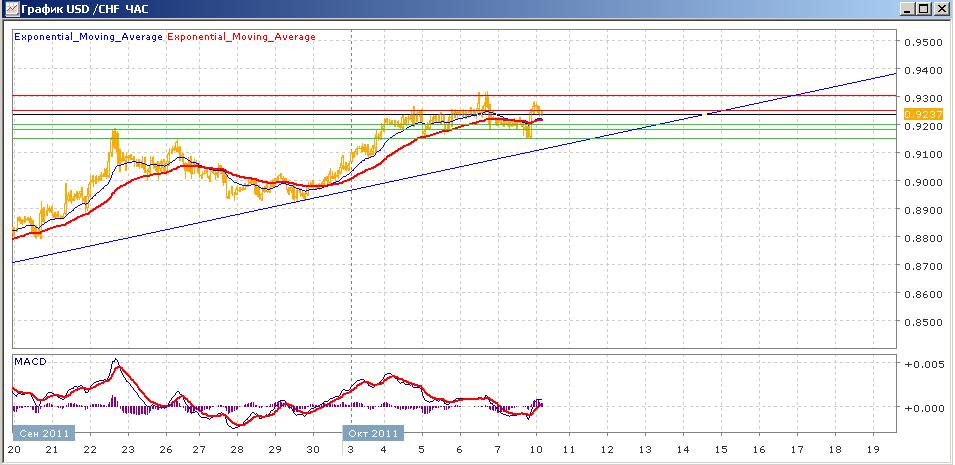This screenshot has height=465, width=955.
Task: Click date 15 on the time axis
Action: point(721,450)
